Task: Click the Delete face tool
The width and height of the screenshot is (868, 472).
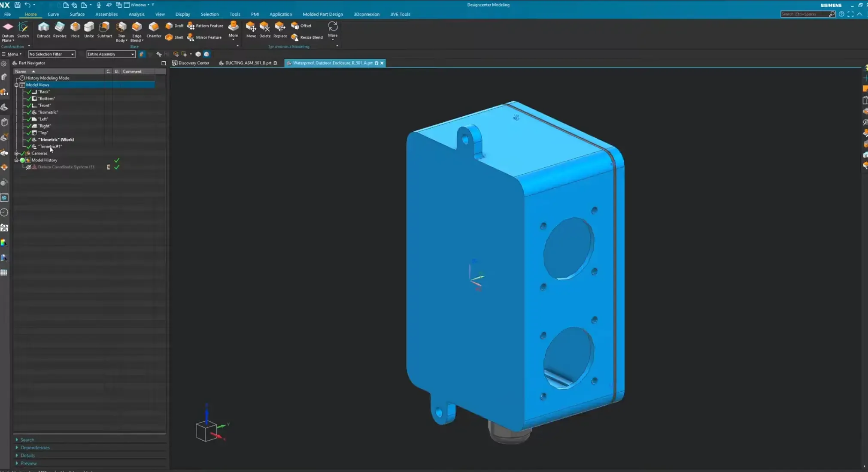Action: pyautogui.click(x=265, y=30)
